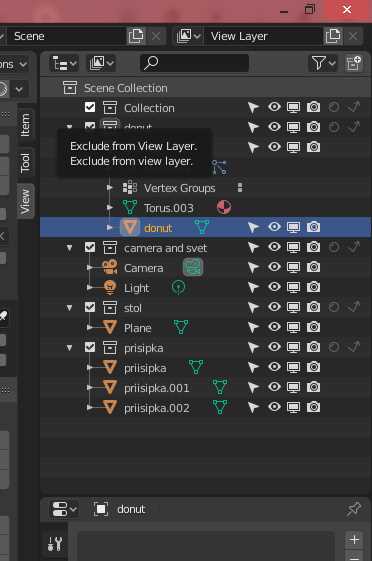Open the Outliner editor type menu
The width and height of the screenshot is (372, 561).
coord(64,64)
